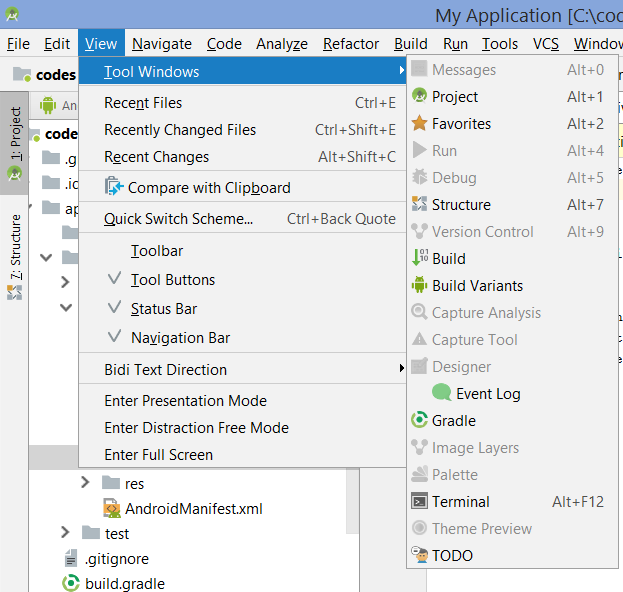Toggle the Tool Buttons checkmark
Image resolution: width=623 pixels, height=592 pixels.
tap(114, 280)
